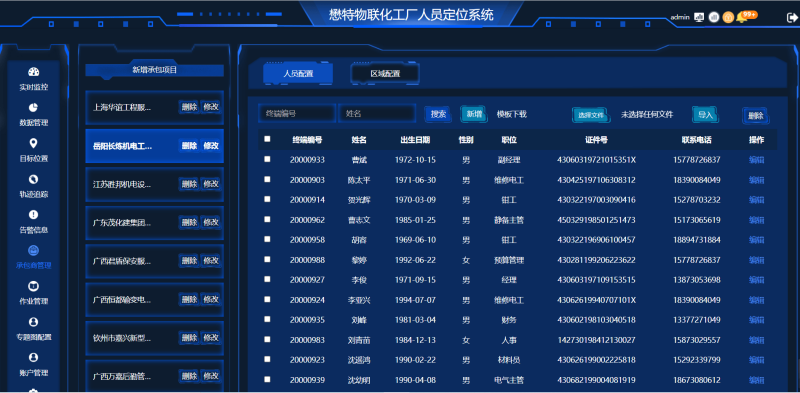Switch to the 区域配置 tab
The height and width of the screenshot is (393, 800).
click(x=385, y=73)
